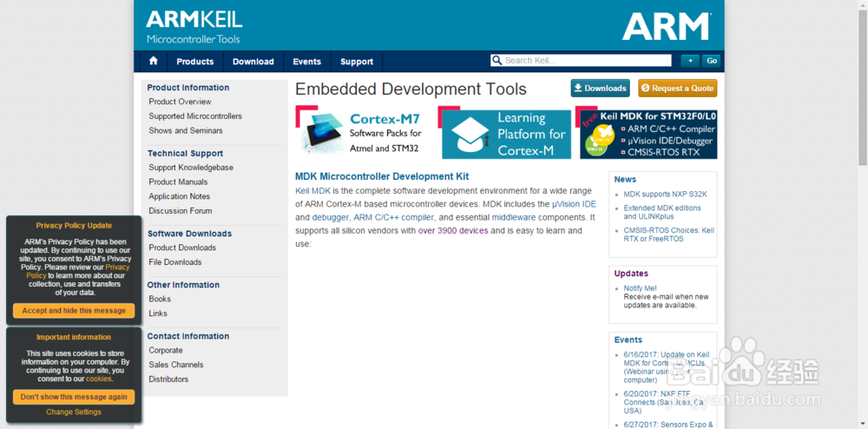868x429 pixels.
Task: Click the ARM C/C++ compiler link
Action: (x=393, y=217)
